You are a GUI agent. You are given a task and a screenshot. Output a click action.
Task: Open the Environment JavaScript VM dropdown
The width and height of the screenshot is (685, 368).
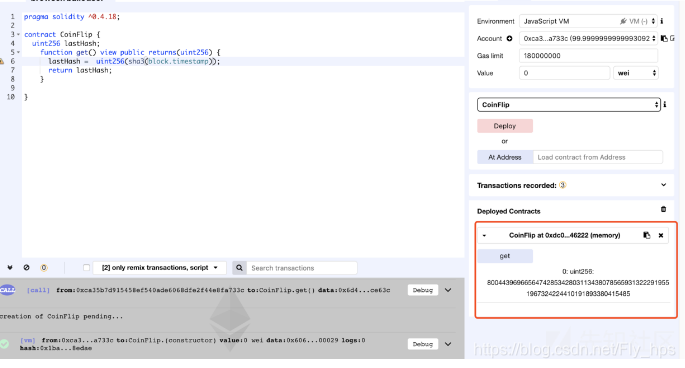(x=588, y=21)
